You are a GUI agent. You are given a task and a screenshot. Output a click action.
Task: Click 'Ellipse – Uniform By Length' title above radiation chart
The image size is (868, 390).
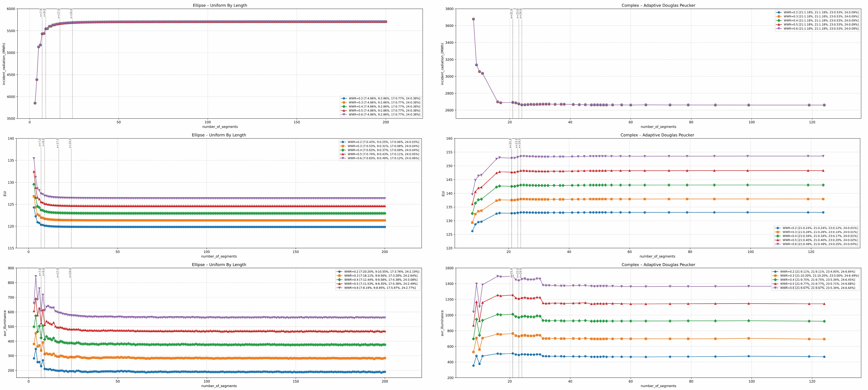(x=220, y=5)
